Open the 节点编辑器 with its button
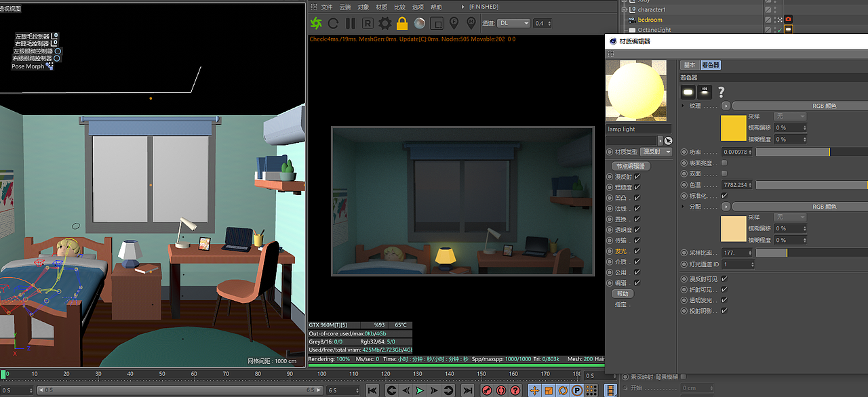This screenshot has width=868, height=397. (x=631, y=166)
